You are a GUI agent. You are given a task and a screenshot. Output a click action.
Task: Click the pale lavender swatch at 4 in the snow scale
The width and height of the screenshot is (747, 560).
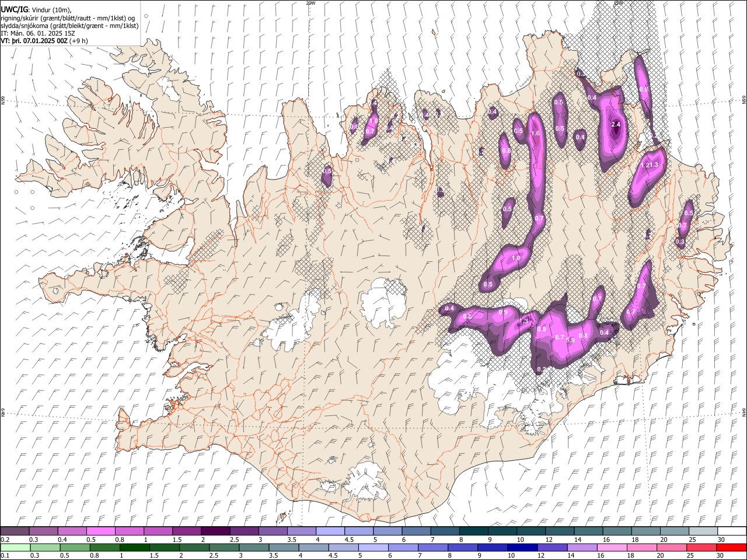tap(330, 531)
